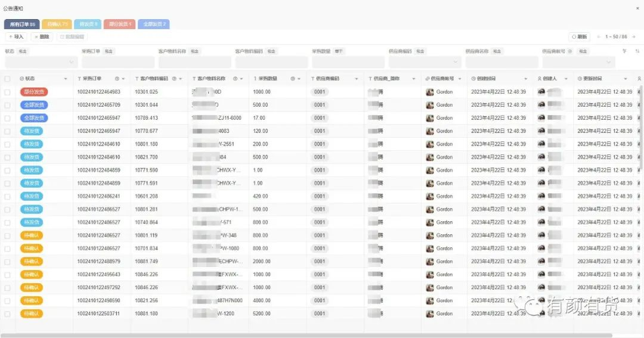Open the 全部发货 tab
This screenshot has width=644, height=338.
154,24
